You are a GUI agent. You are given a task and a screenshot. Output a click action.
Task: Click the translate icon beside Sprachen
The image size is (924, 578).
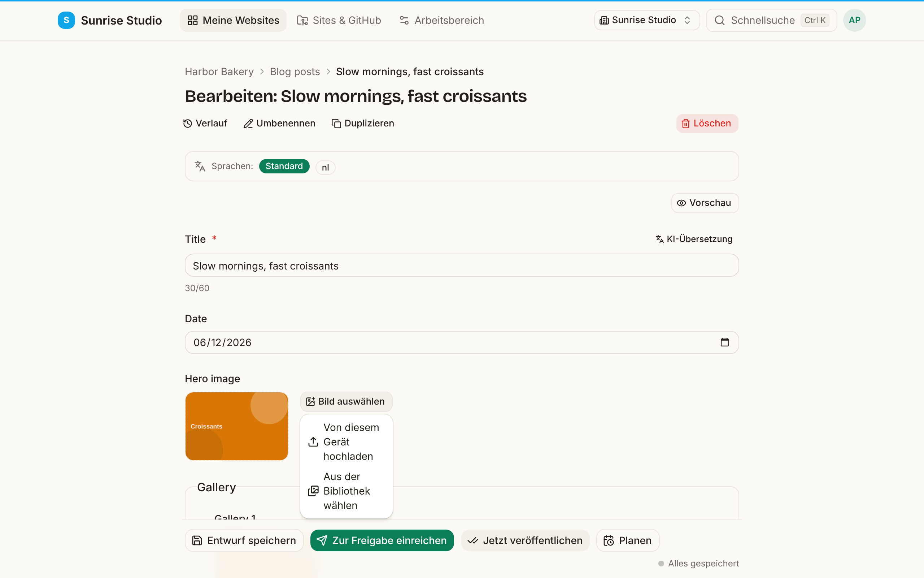(200, 166)
